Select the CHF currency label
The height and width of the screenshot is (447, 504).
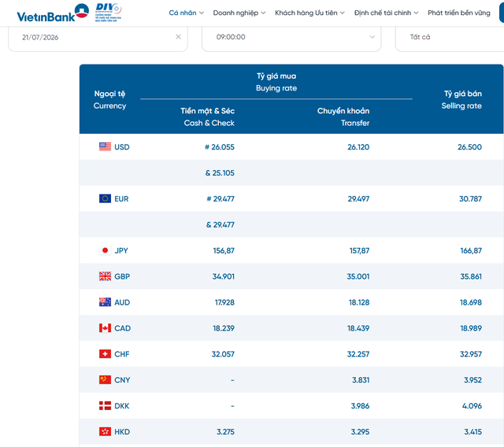(122, 354)
